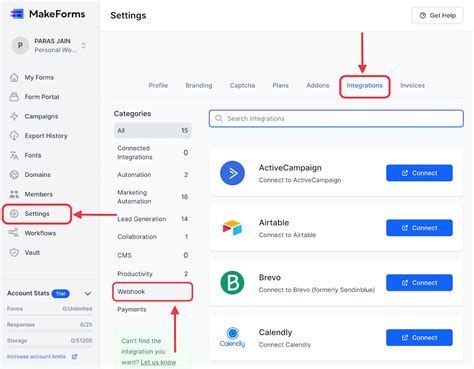Open My Forms home icon
The image size is (474, 369).
(14, 77)
